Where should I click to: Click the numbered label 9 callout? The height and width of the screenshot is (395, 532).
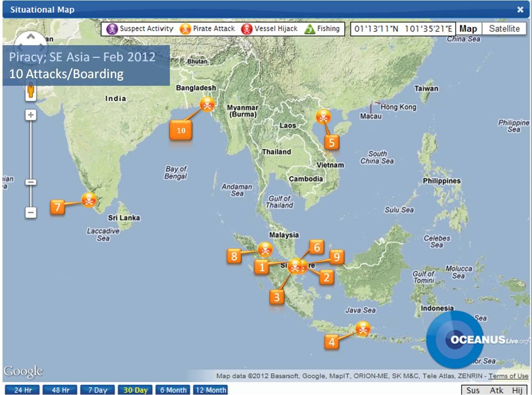(337, 257)
